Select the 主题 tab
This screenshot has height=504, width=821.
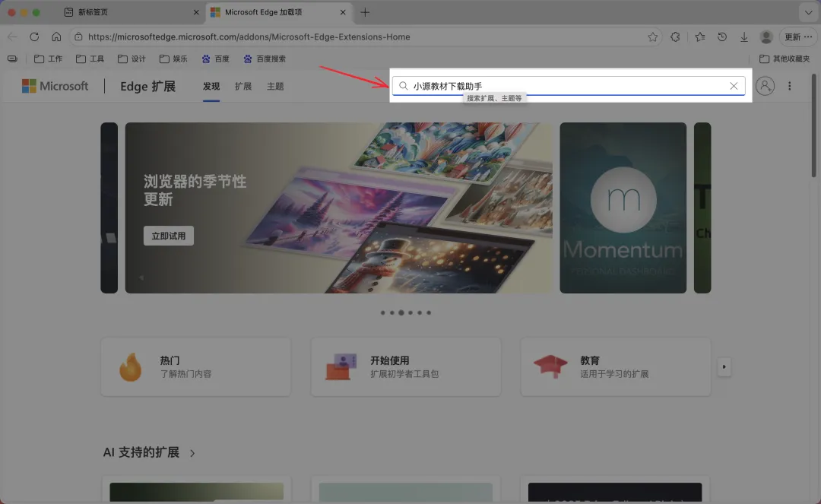pyautogui.click(x=275, y=87)
